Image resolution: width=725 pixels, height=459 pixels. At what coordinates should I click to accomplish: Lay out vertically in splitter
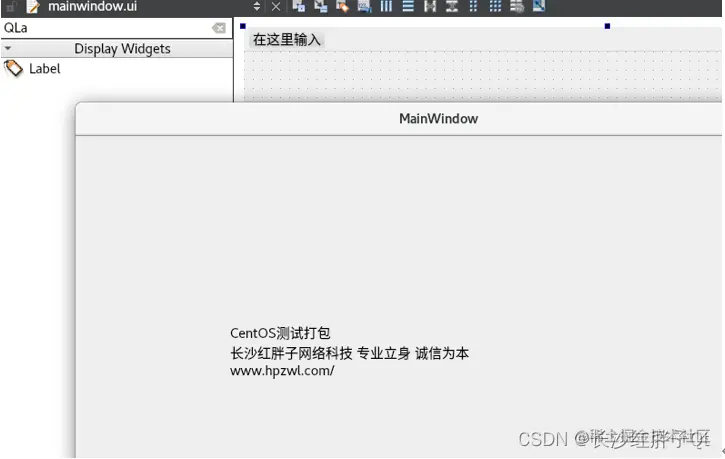pyautogui.click(x=452, y=6)
